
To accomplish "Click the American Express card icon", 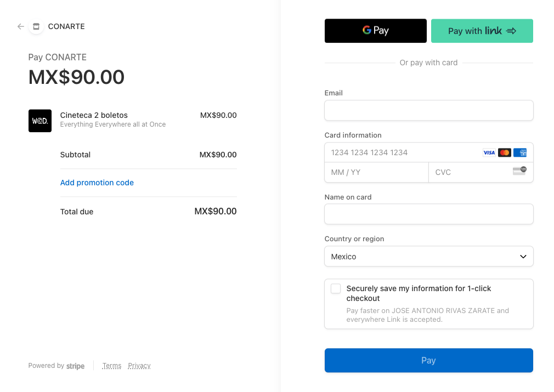I will point(521,153).
